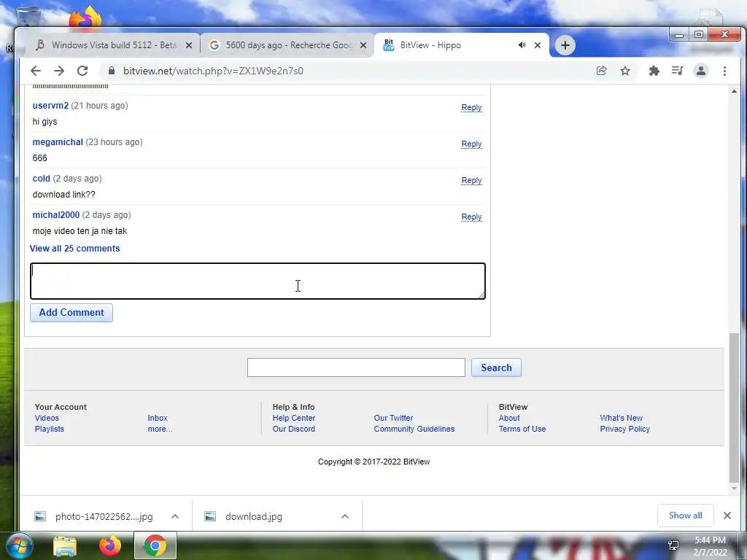Open Our Discord link

click(x=293, y=429)
